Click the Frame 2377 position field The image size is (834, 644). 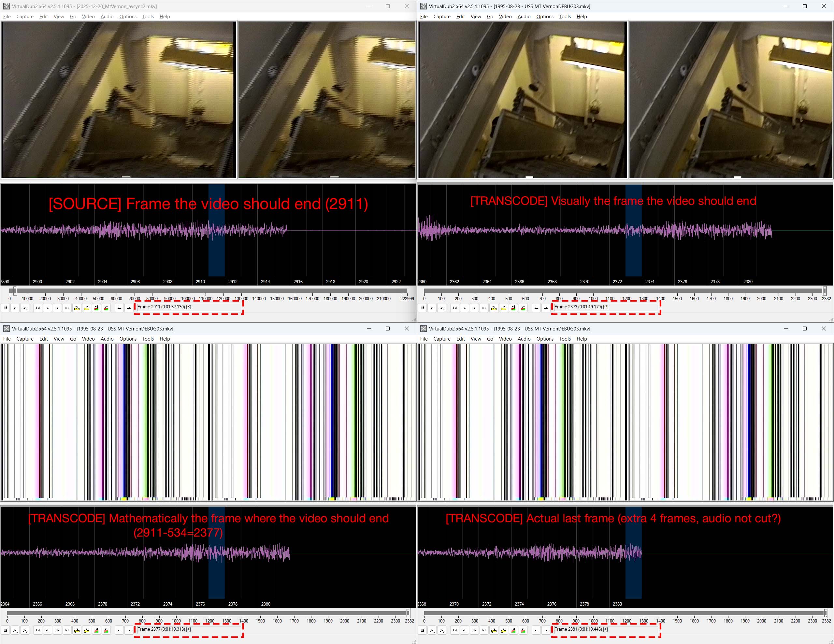click(x=189, y=629)
